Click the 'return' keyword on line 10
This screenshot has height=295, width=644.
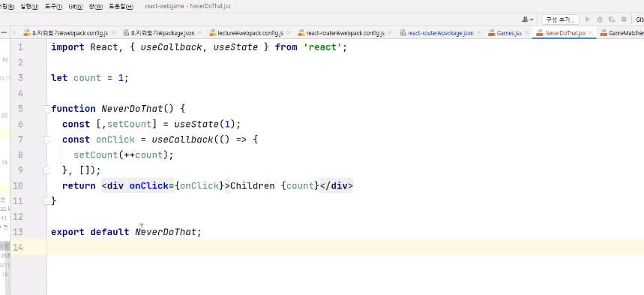click(79, 186)
